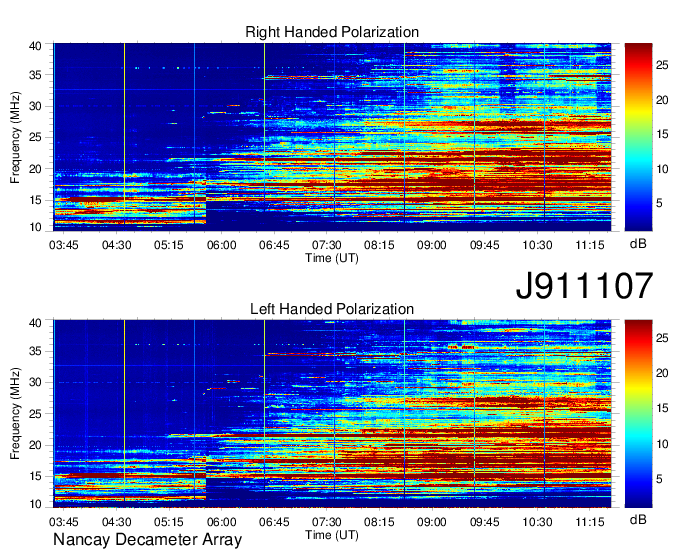Click 05:15 tick on Right Handed time axis
The height and width of the screenshot is (552, 680).
pyautogui.click(x=169, y=245)
